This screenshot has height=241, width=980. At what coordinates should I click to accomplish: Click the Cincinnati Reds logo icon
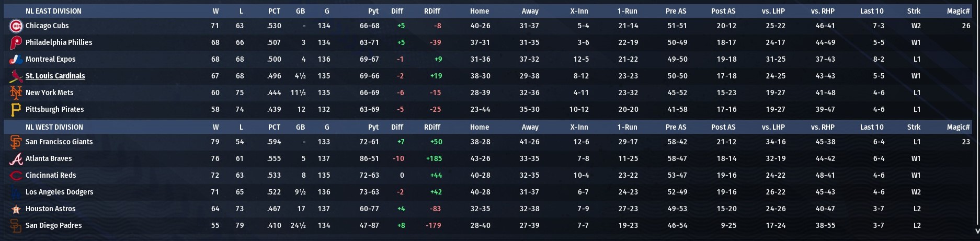pyautogui.click(x=16, y=175)
